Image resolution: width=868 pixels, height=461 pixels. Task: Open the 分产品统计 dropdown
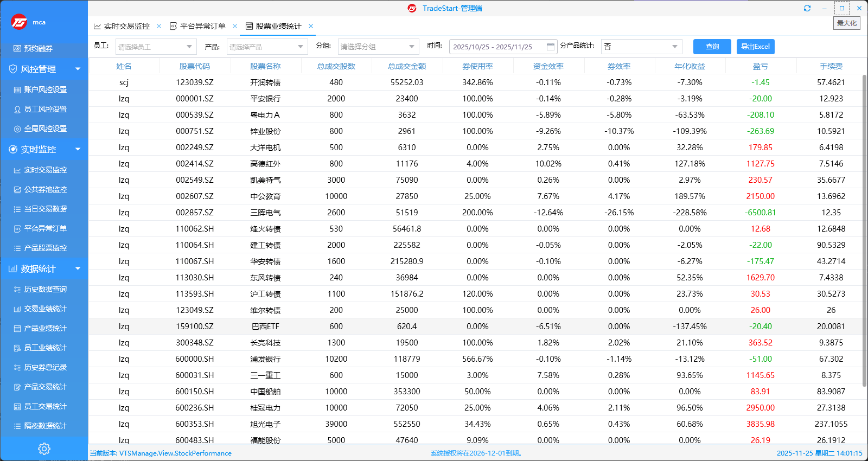tap(641, 47)
